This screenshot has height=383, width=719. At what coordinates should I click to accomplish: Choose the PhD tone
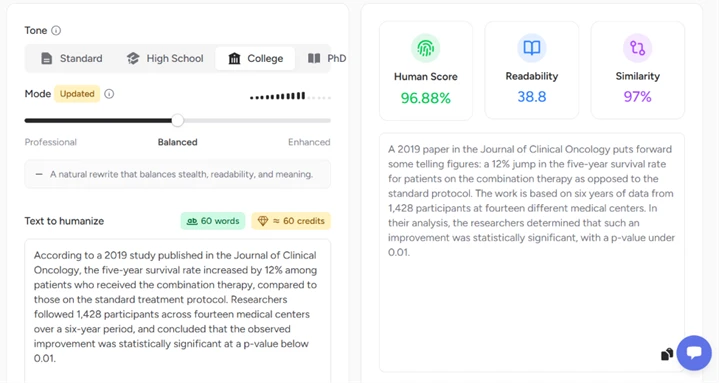[x=327, y=59]
